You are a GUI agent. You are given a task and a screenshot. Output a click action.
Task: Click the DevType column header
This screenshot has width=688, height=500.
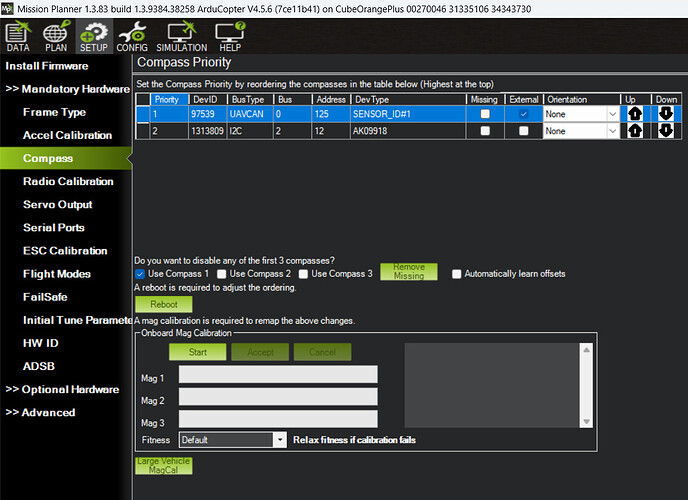click(x=408, y=100)
